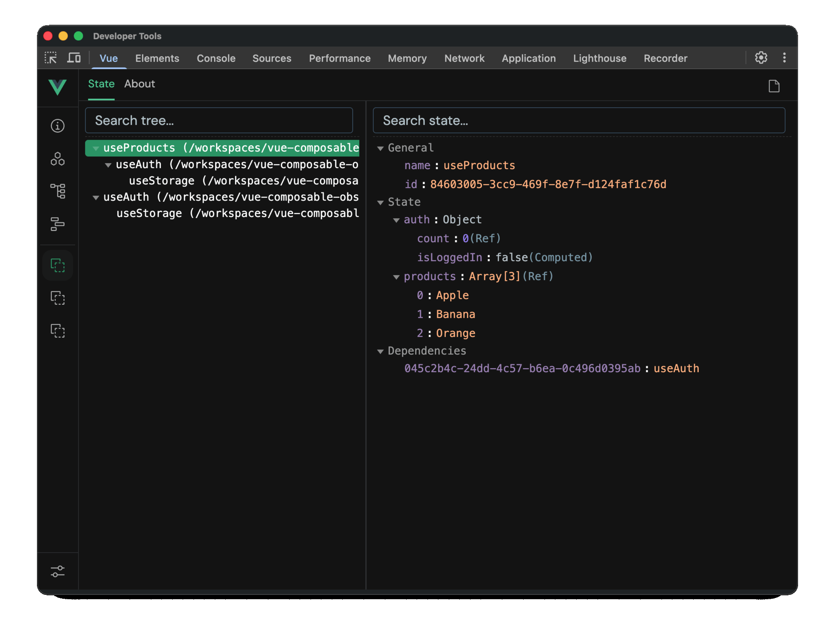Open the Recorder tab
Screen dimensions: 835x644
pyautogui.click(x=665, y=58)
